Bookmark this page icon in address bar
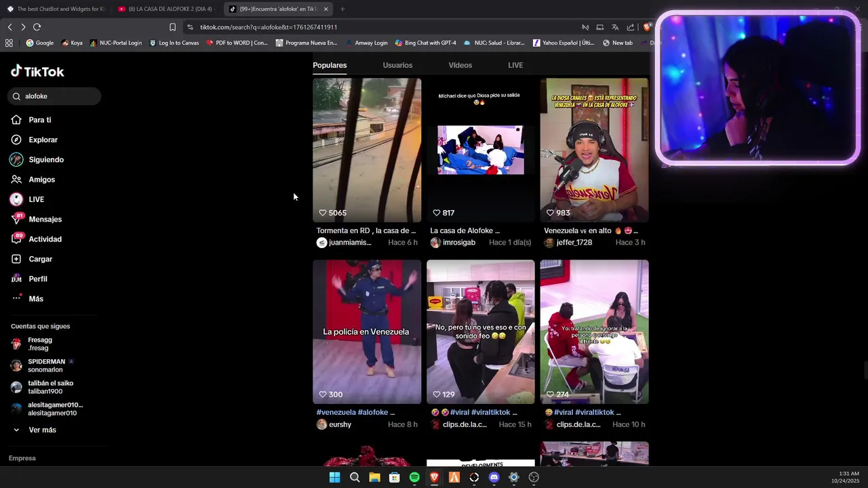This screenshot has height=488, width=868. [172, 27]
